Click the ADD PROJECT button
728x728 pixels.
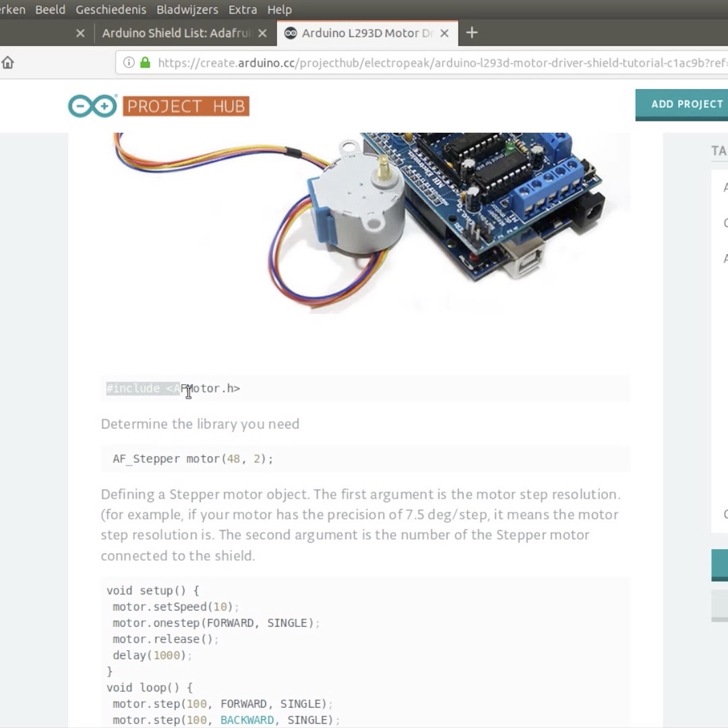click(x=681, y=104)
